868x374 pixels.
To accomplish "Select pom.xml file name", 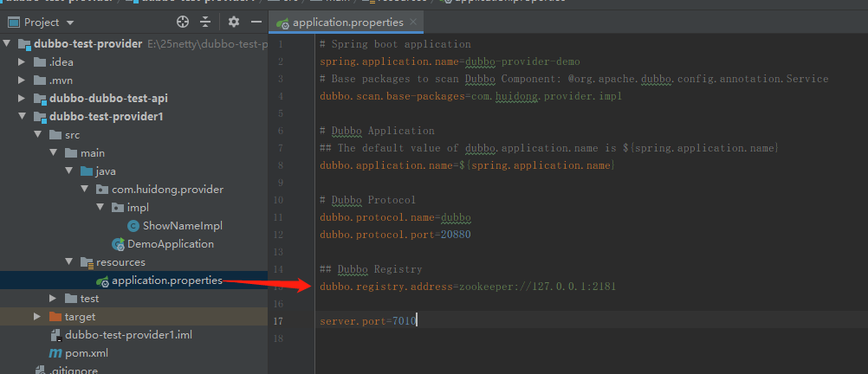I will (87, 353).
